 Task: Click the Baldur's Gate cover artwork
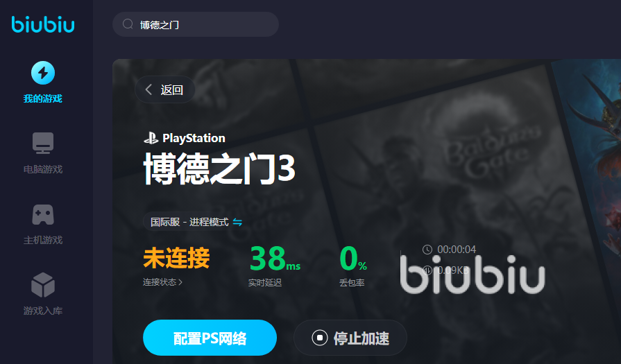coord(587,158)
